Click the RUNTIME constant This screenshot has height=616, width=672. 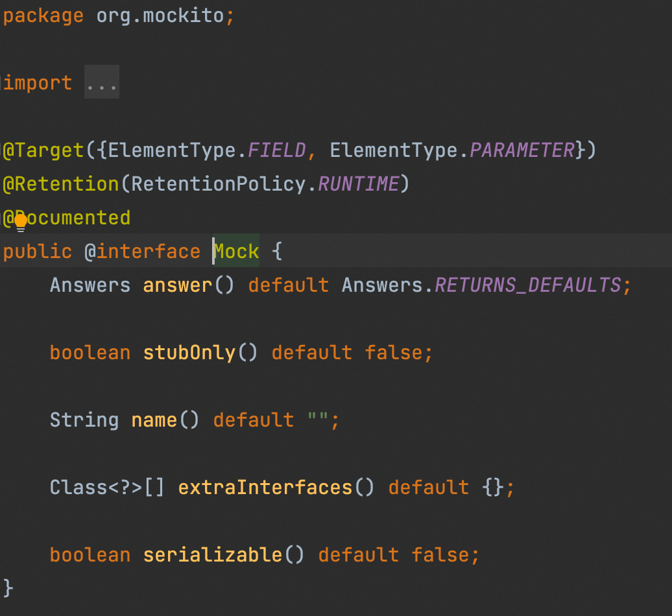click(358, 184)
